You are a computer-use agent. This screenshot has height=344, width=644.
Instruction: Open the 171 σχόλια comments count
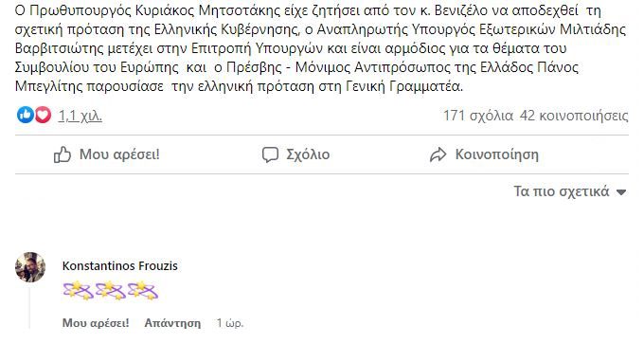478,116
